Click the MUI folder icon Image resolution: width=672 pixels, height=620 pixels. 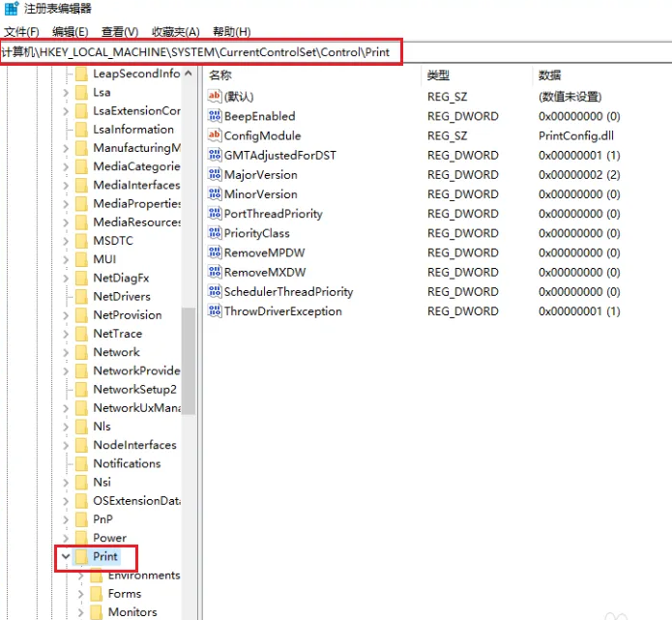[x=81, y=259]
